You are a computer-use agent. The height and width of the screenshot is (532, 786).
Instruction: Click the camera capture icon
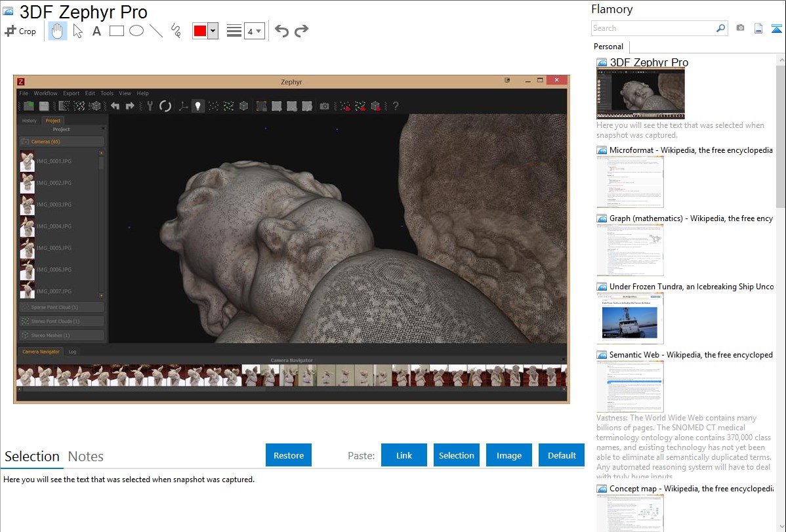click(x=740, y=28)
